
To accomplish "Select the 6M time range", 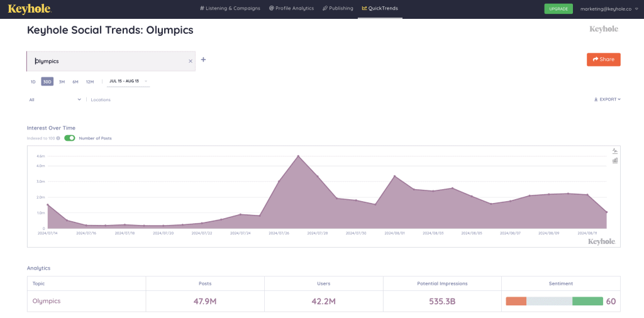I will (75, 82).
